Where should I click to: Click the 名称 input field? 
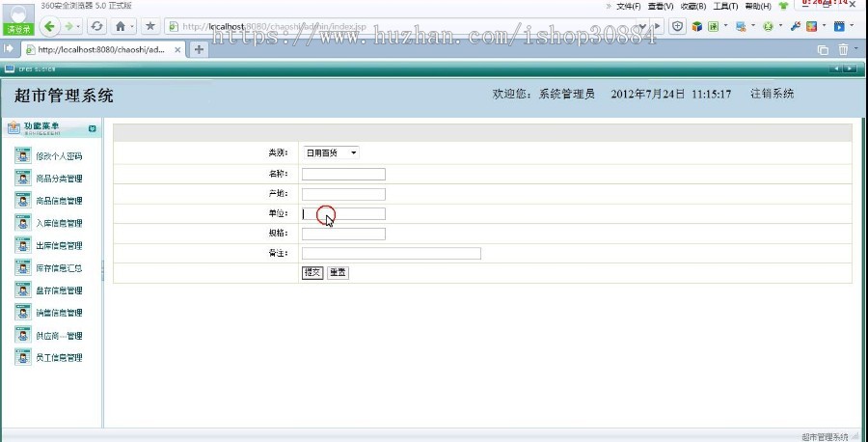[343, 175]
